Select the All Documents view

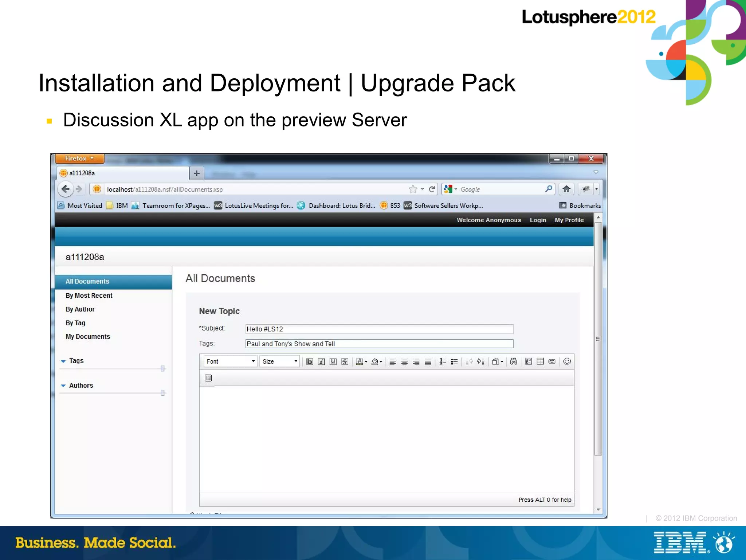[x=113, y=282]
